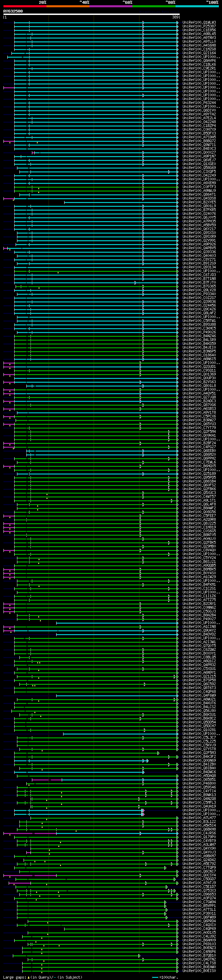Select the UniRef100_Q29MB0 label

pos(199,546)
